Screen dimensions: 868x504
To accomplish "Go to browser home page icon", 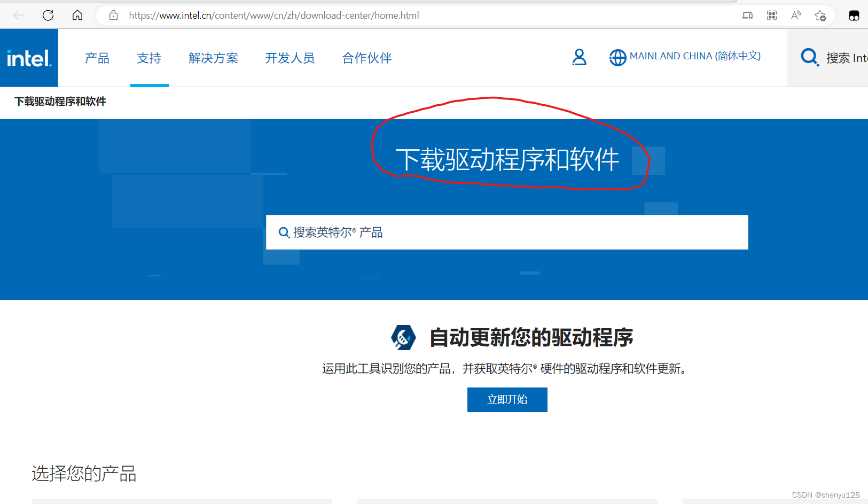I will 77,15.
